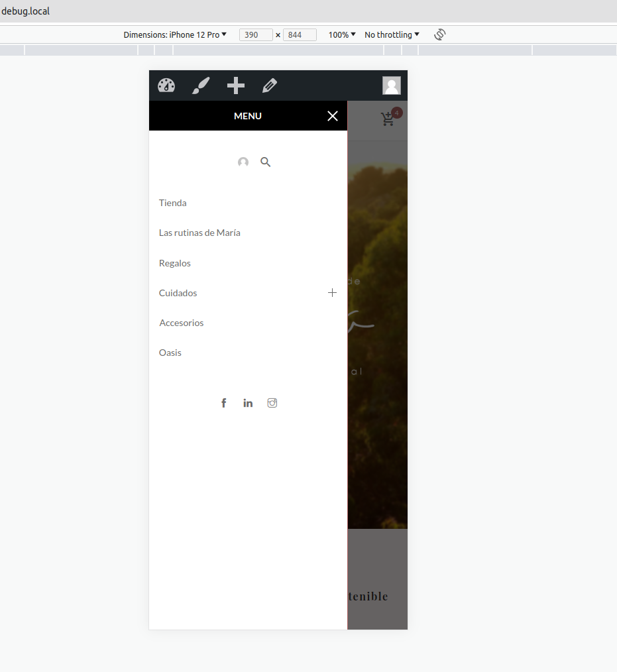Click the Customize paintbrush icon
Viewport: 617px width, 672px height.
[201, 85]
